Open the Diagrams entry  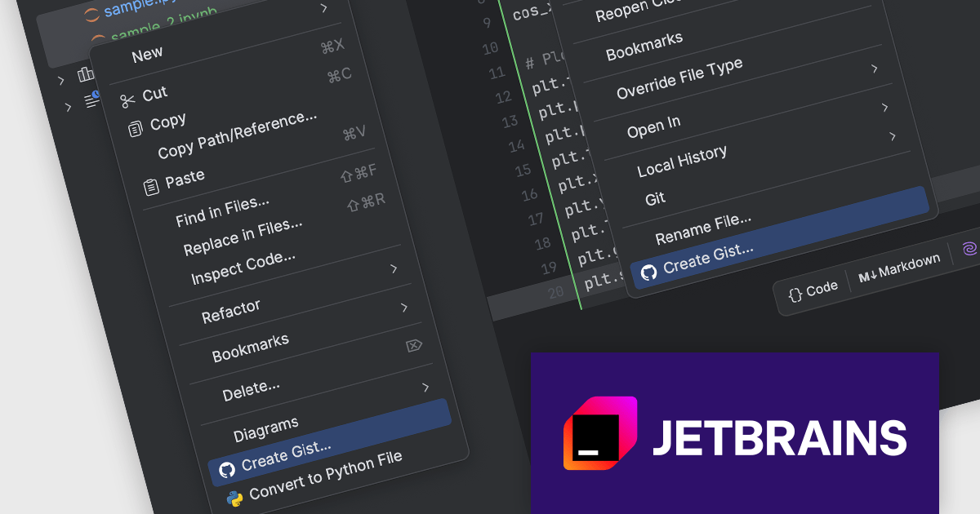pos(266,429)
